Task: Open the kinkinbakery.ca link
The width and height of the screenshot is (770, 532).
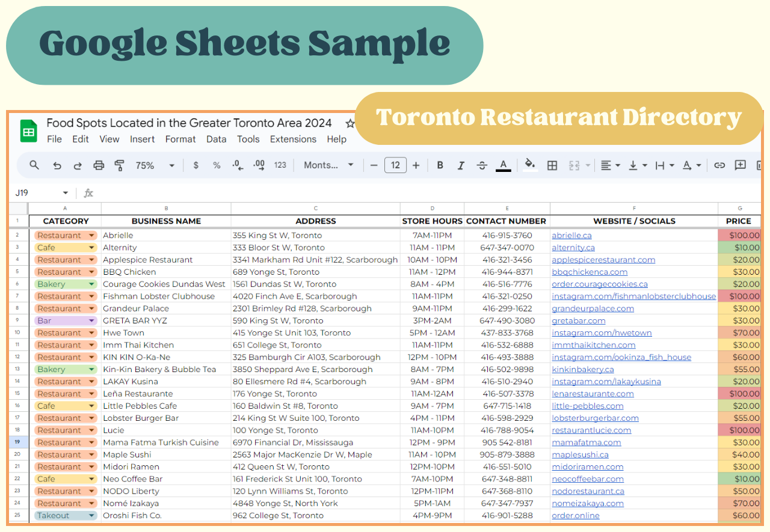Action: (x=583, y=370)
